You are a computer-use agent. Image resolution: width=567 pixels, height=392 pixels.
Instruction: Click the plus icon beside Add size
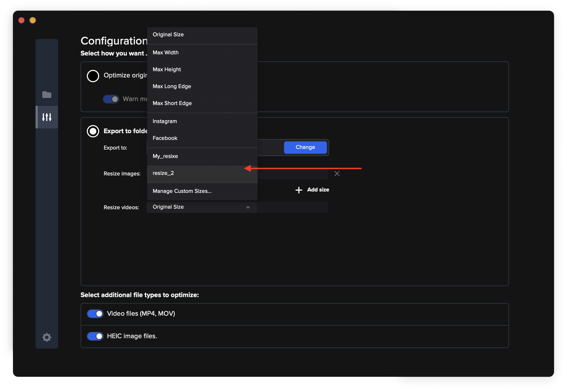(299, 190)
